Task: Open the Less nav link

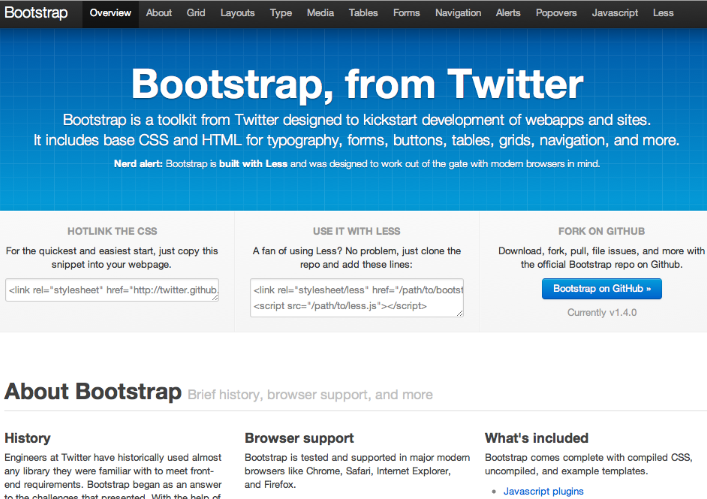Action: coord(663,13)
